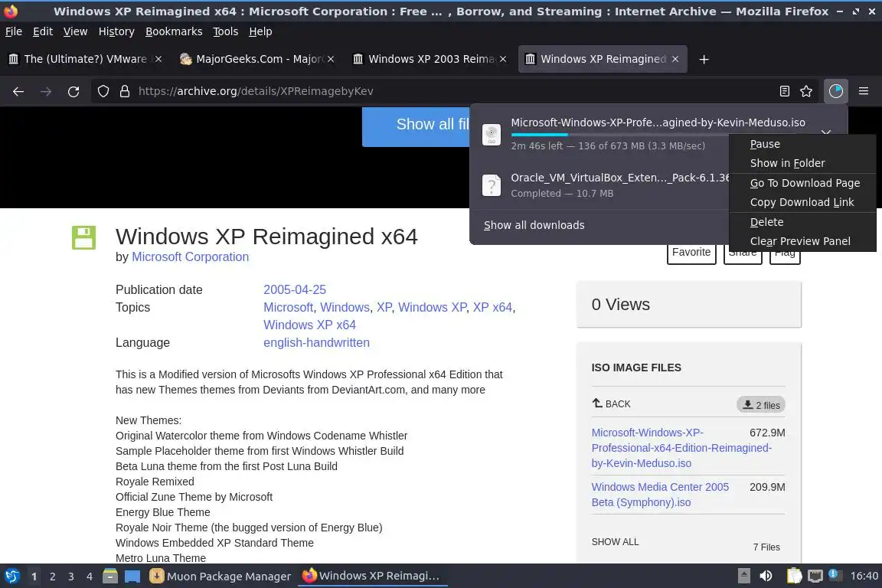This screenshot has height=588, width=882.
Task: Open the Firefox hamburger menu
Action: pos(864,91)
